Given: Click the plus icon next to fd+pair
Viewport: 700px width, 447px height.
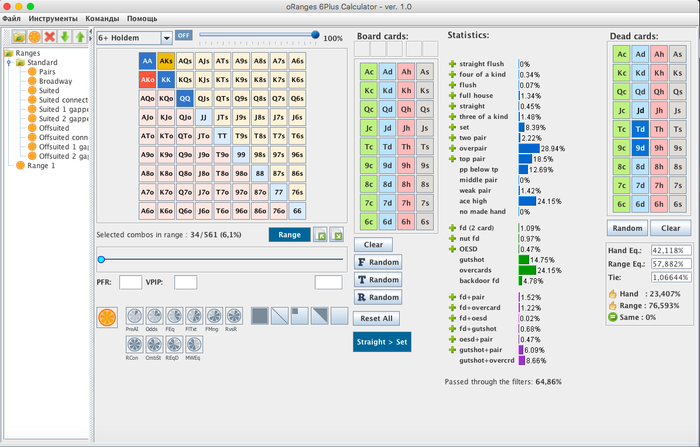Looking at the screenshot, I should (x=452, y=297).
